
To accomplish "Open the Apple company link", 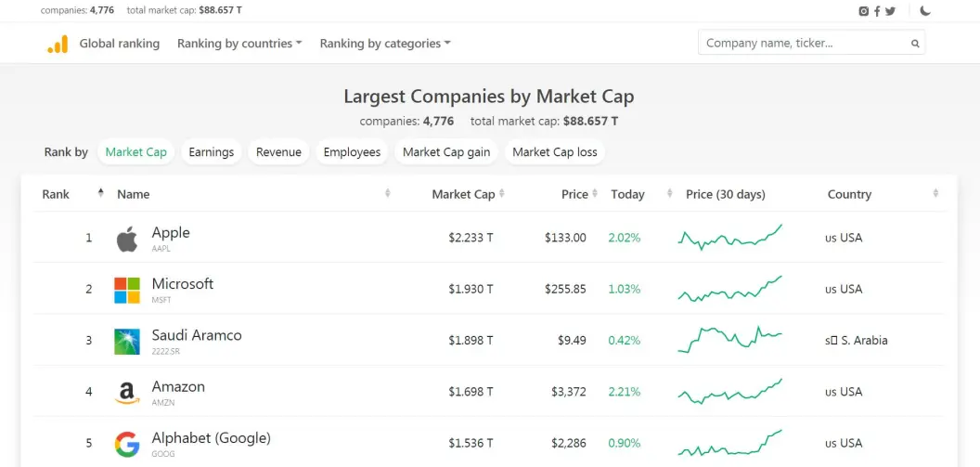I will click(171, 232).
